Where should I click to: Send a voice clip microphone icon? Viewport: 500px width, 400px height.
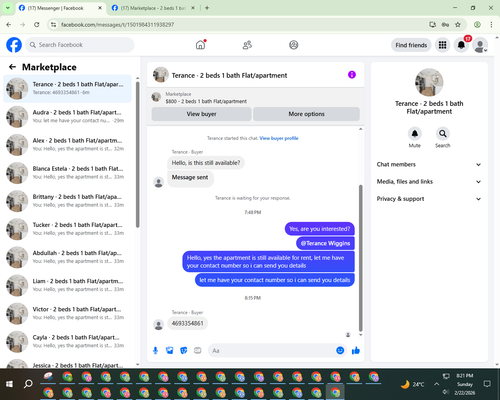tap(155, 350)
